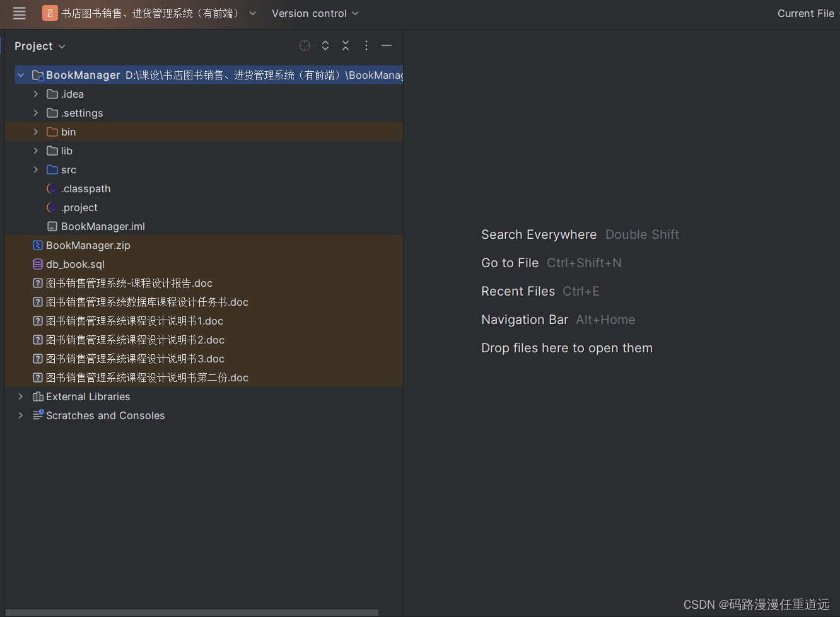Click the Recent Files shortcut link

pyautogui.click(x=518, y=291)
